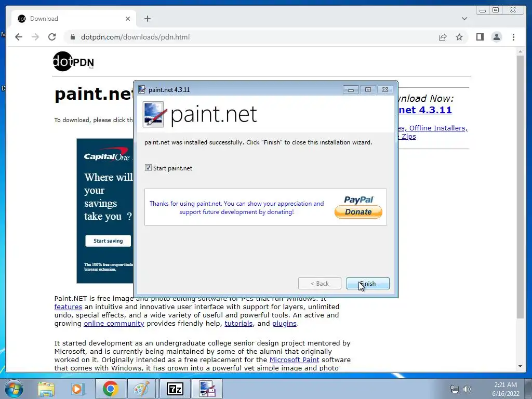
Task: Click the scrollbar down arrow
Action: click(521, 366)
